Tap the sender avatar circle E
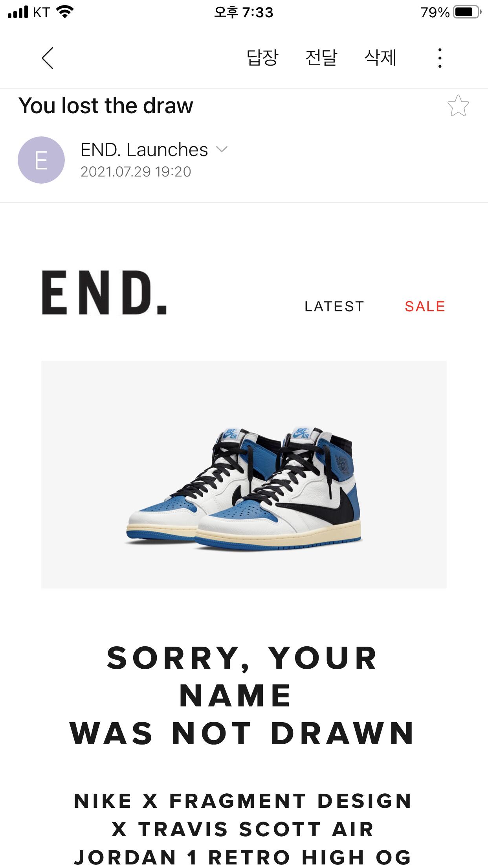 click(41, 160)
